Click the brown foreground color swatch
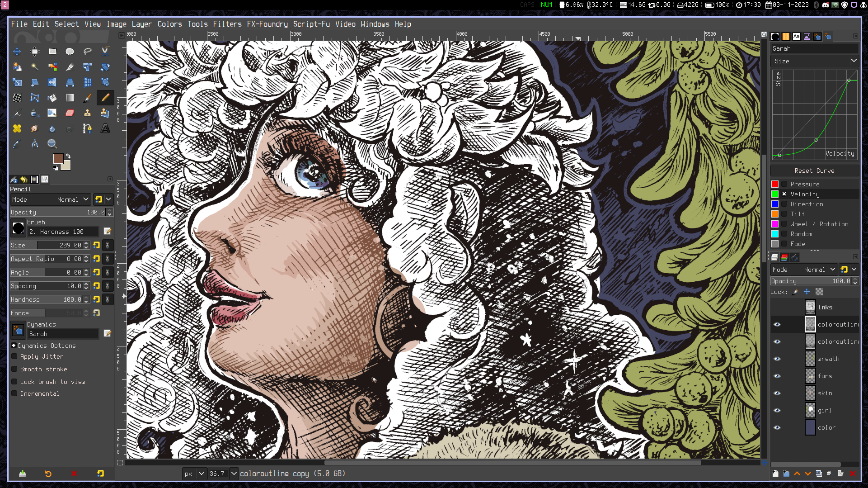The width and height of the screenshot is (868, 488). (x=58, y=159)
